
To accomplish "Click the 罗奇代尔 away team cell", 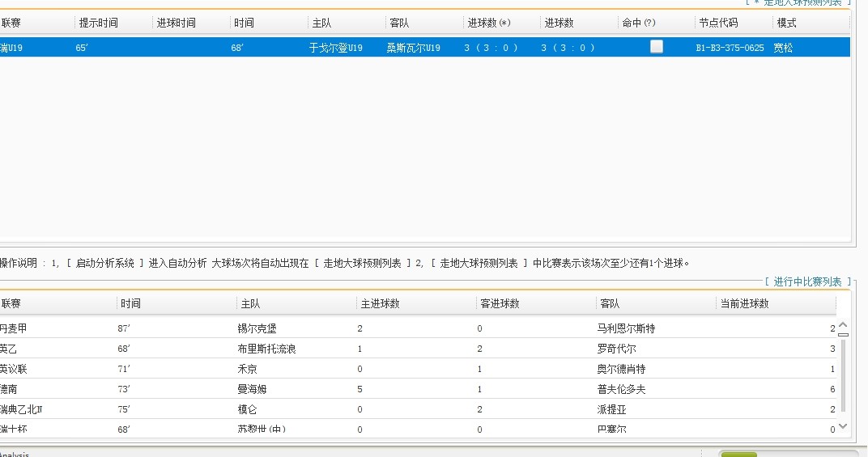I will 616,349.
